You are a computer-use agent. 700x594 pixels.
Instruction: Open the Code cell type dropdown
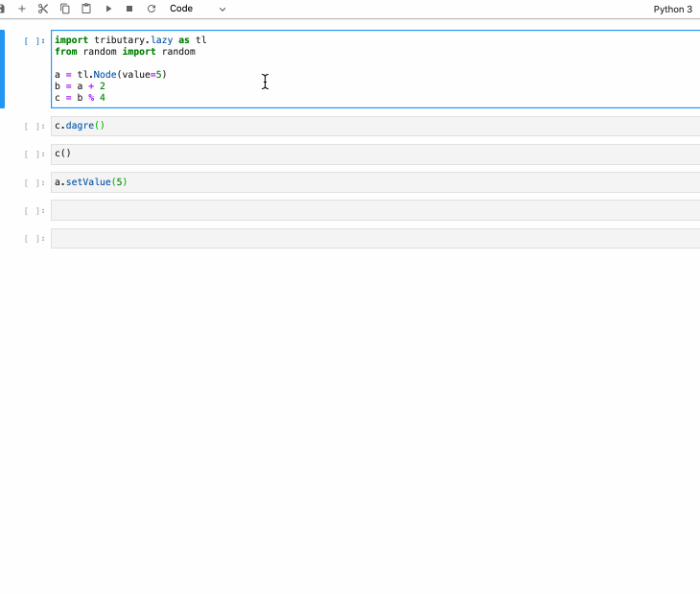[x=198, y=9]
